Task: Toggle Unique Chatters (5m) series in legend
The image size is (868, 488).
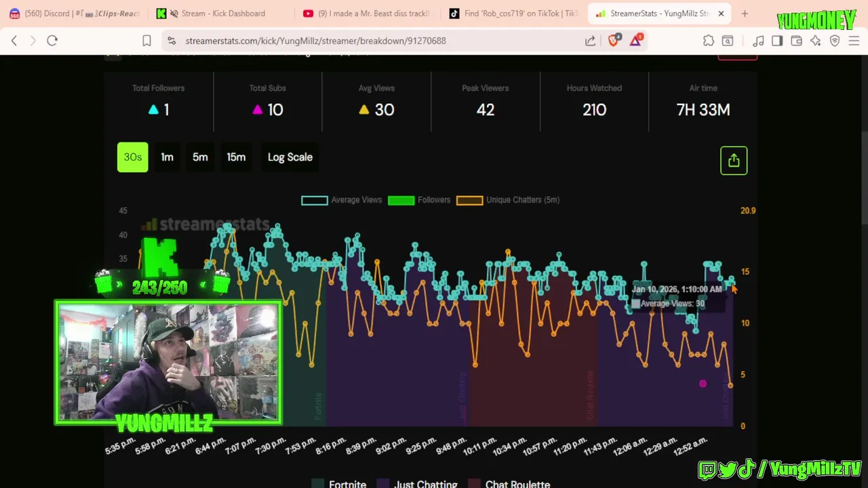Action: pos(508,200)
